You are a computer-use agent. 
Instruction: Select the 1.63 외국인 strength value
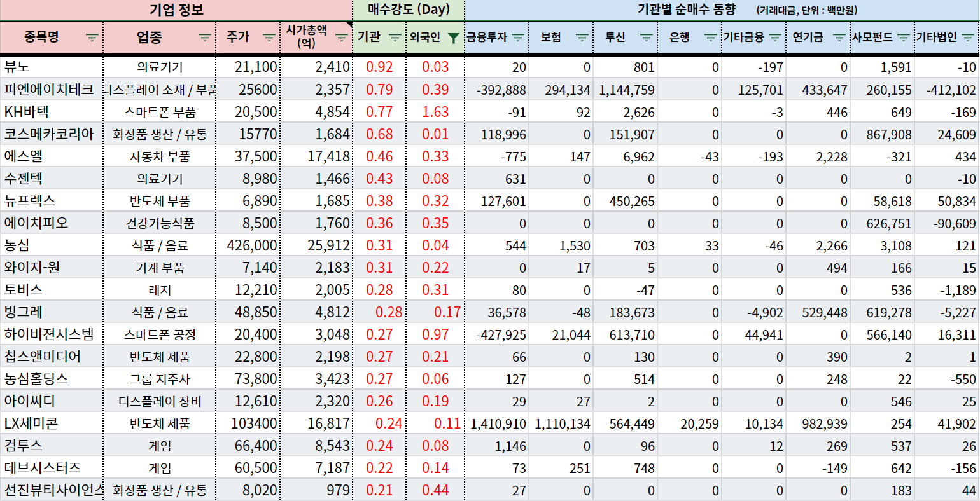click(x=435, y=112)
